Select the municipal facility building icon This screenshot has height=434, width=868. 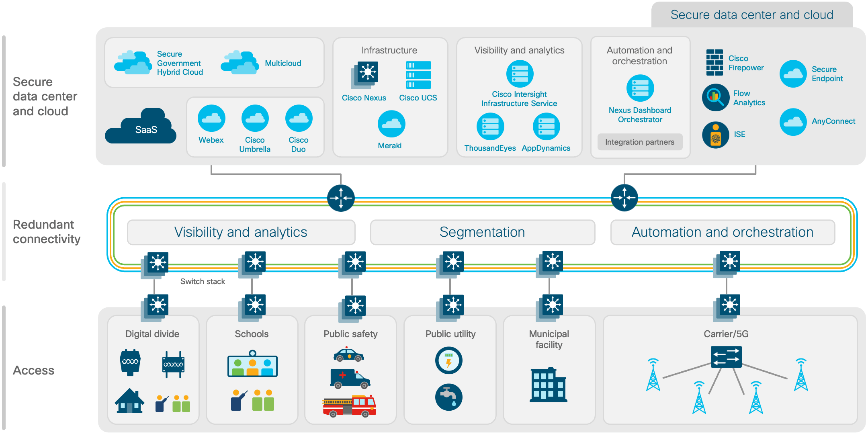[549, 385]
